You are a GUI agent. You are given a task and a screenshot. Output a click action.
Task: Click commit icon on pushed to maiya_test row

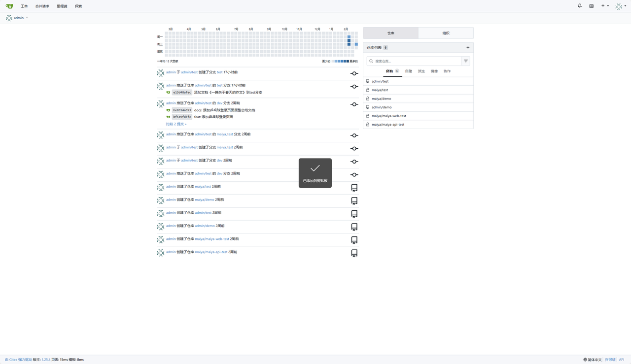click(354, 135)
